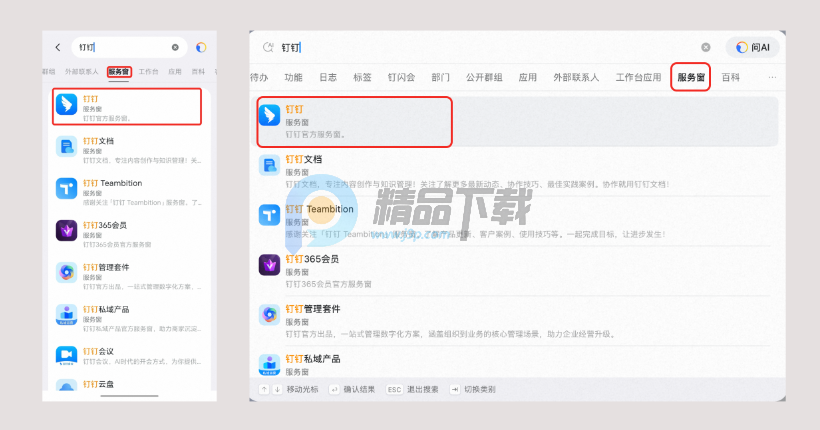Screen dimensions: 820x430
Task: Select 钉钉365会员官方服务窗 description in desktop results
Action: tap(328, 284)
